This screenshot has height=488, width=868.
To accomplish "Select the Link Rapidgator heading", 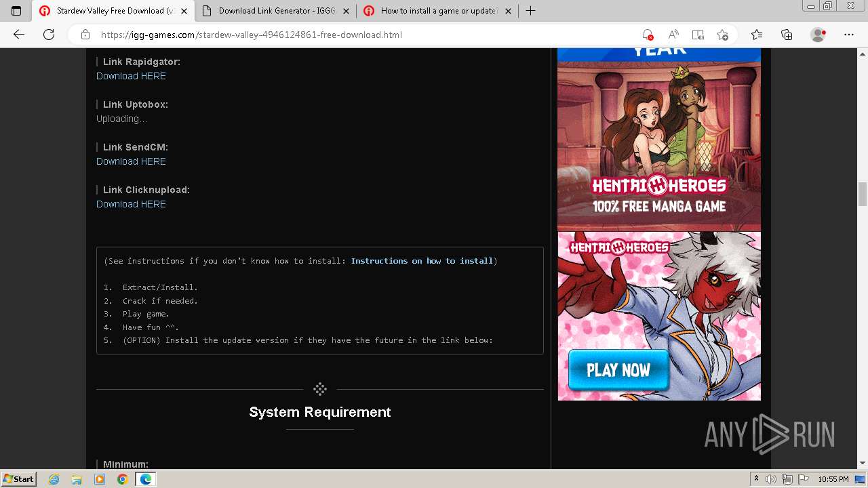I will 142,62.
